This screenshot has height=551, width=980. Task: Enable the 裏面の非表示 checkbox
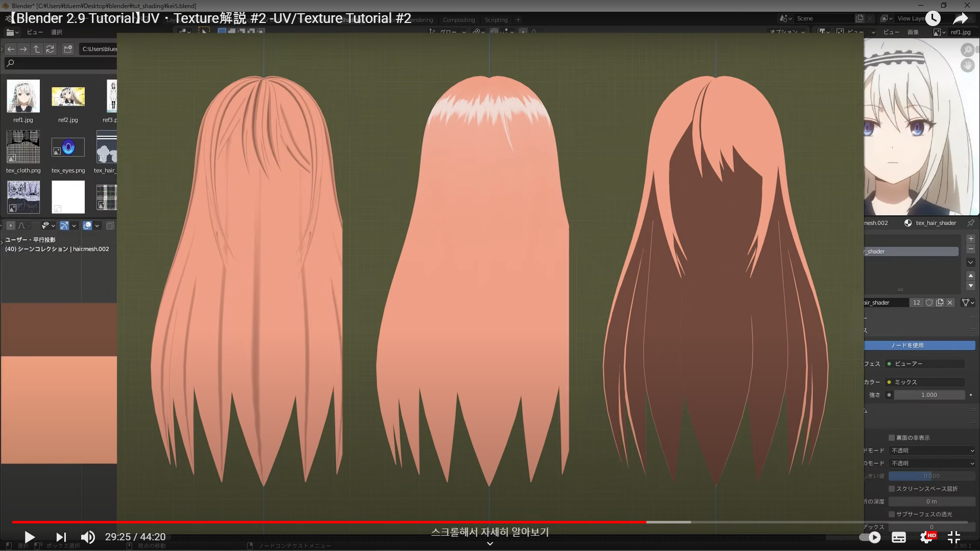pos(892,438)
